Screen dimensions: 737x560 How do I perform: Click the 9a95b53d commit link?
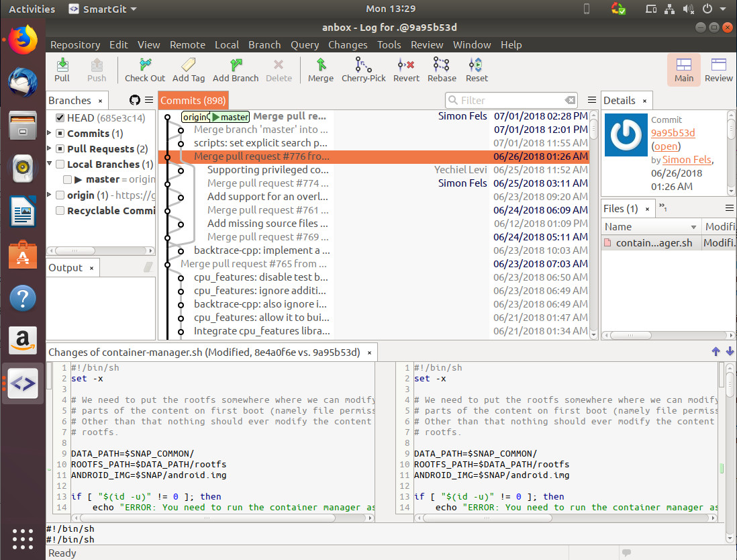tap(673, 133)
